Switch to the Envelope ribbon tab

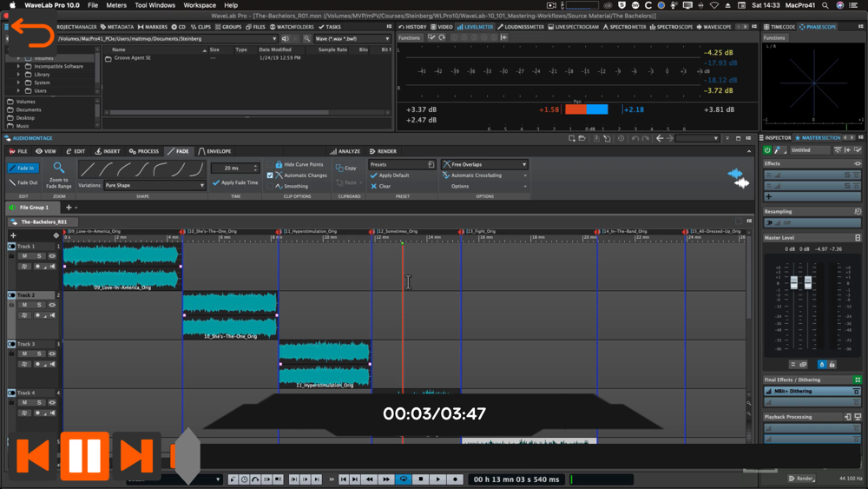(214, 151)
